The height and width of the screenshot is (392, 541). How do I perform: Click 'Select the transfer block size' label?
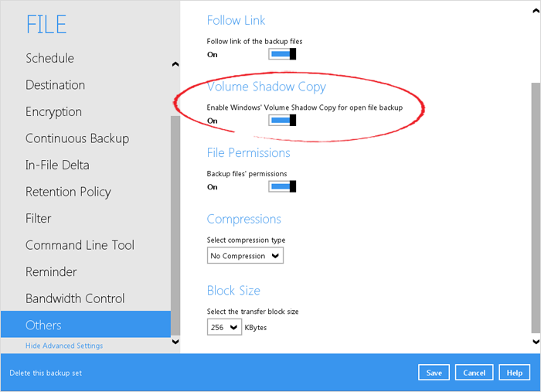point(253,312)
